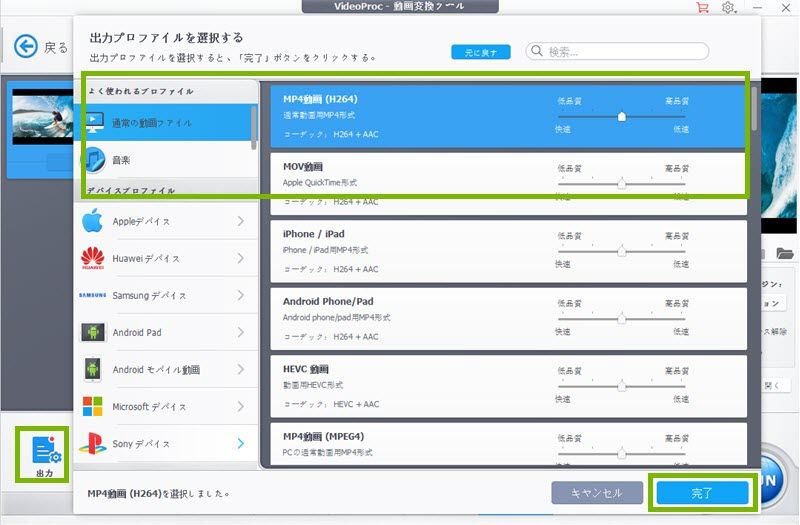Click the Android Pad robot icon
Viewport: 800px width, 525px height.
click(x=93, y=332)
